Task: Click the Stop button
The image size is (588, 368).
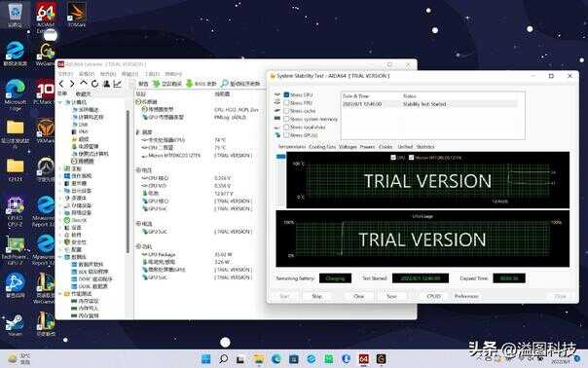Action: click(317, 296)
